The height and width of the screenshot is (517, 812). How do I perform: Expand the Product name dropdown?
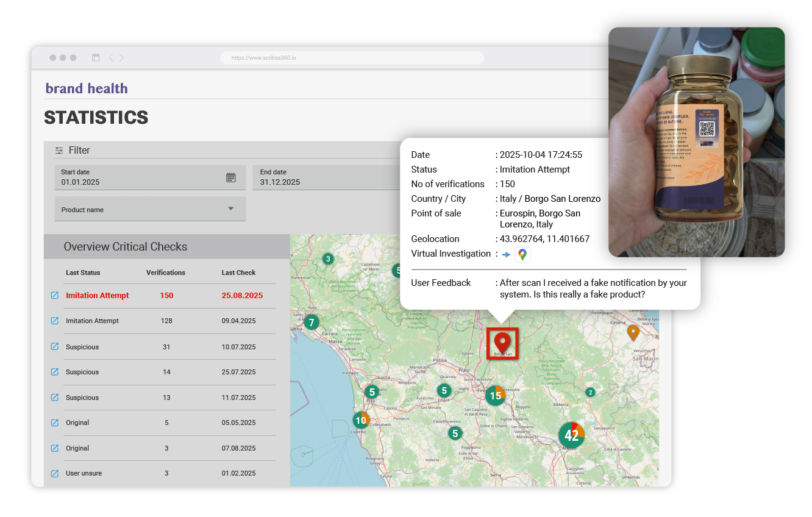coord(230,209)
